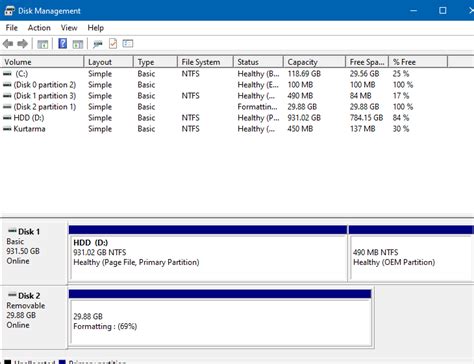This screenshot has width=474, height=364.
Task: Click the Back arrow toolbar icon
Action: 8,44
